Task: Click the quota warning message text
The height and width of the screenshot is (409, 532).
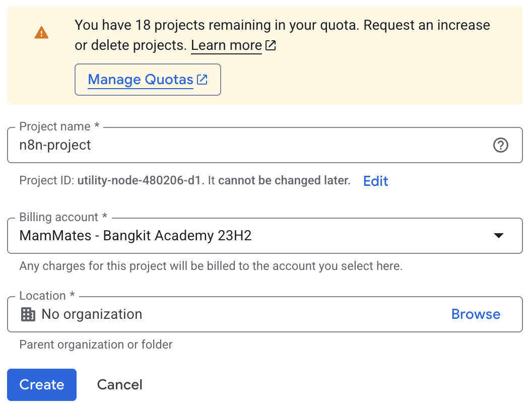Action: (282, 35)
